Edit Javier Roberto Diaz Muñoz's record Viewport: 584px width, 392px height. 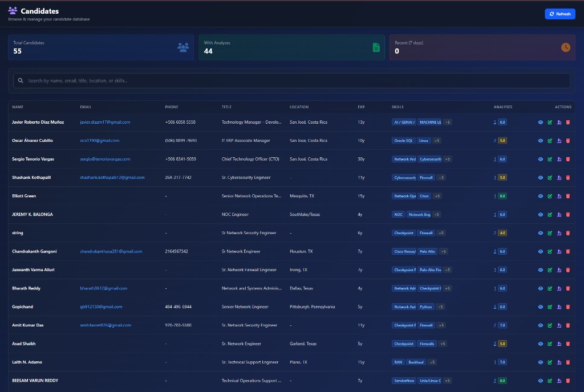tap(550, 122)
